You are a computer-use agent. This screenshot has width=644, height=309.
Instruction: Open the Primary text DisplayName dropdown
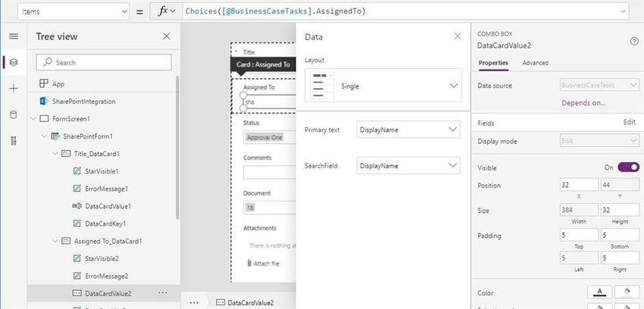pyautogui.click(x=408, y=130)
